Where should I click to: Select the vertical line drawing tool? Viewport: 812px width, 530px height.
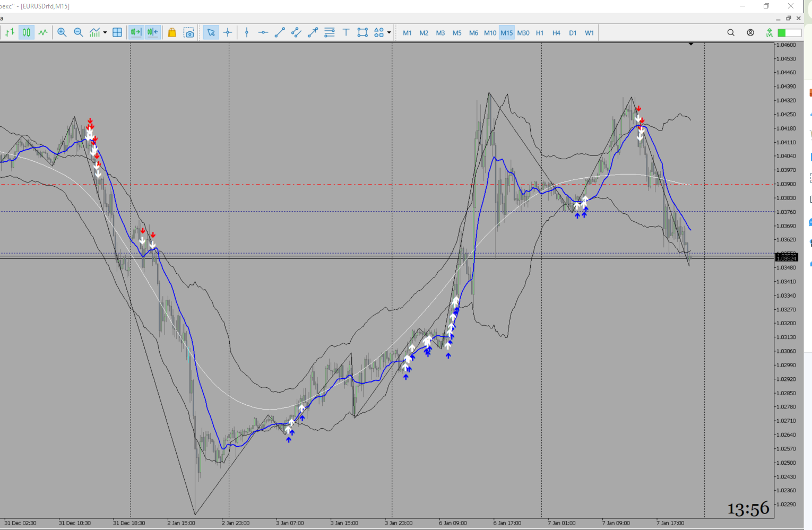tap(247, 32)
